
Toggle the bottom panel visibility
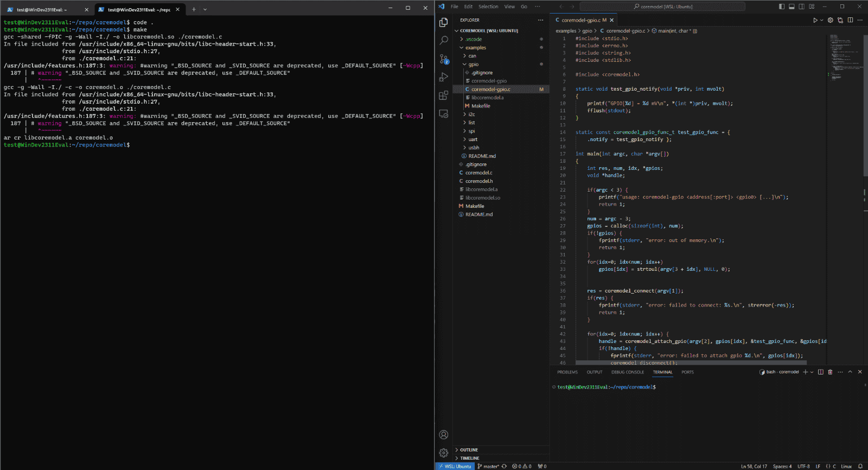(x=792, y=7)
